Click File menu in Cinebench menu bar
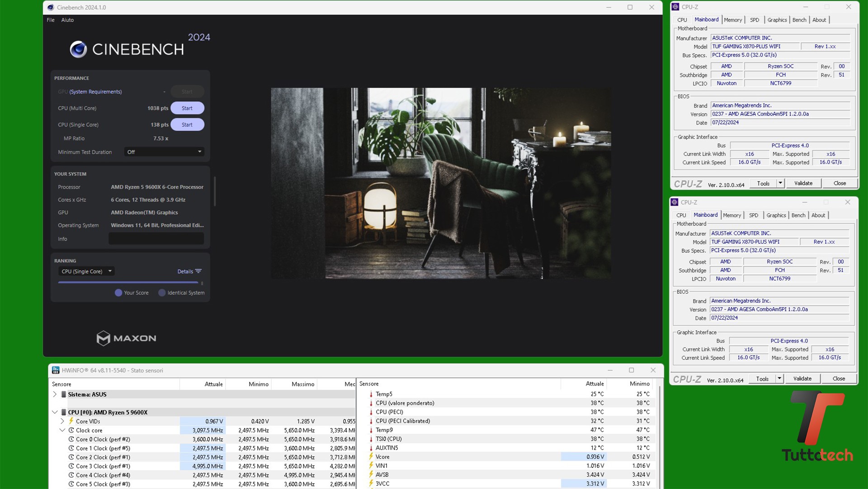 (x=51, y=19)
